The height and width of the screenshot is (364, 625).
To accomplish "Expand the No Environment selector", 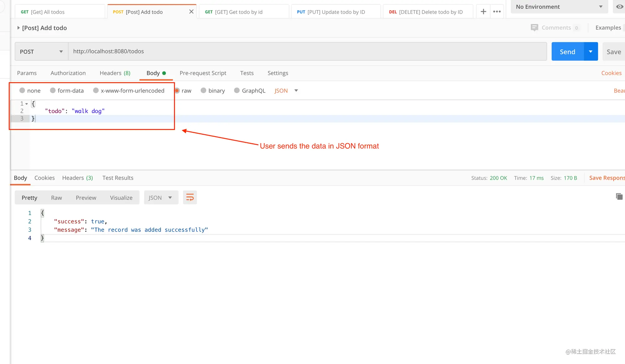I will tap(559, 7).
